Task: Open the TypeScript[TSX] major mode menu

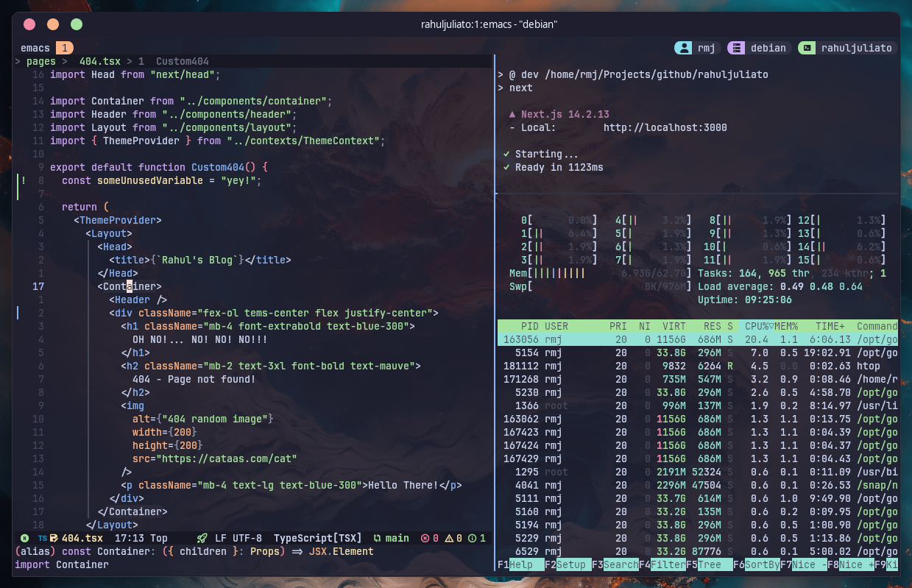Action: coord(317,538)
